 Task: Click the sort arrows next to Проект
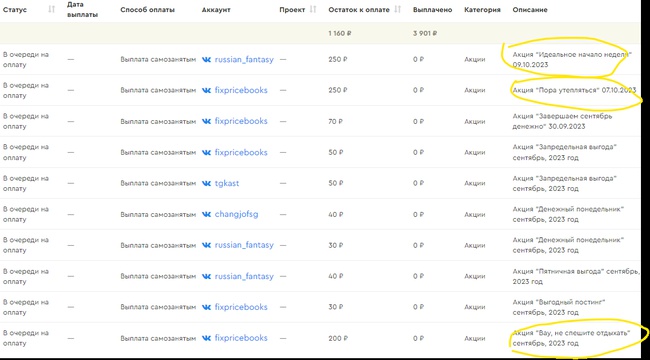tap(313, 10)
